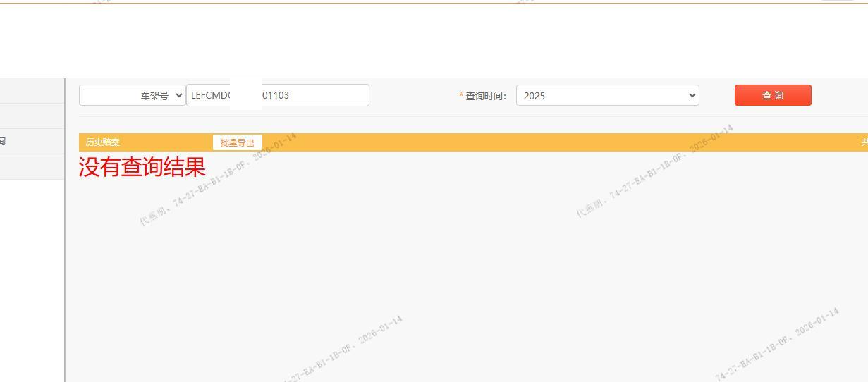Expand the 查询时间 year dropdown showing 2025

tap(606, 96)
